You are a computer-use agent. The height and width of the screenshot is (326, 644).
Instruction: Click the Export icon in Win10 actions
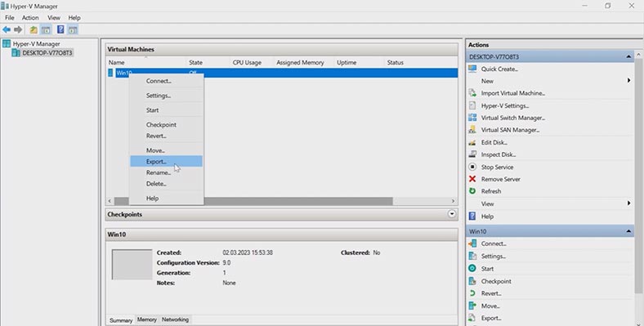coord(472,318)
